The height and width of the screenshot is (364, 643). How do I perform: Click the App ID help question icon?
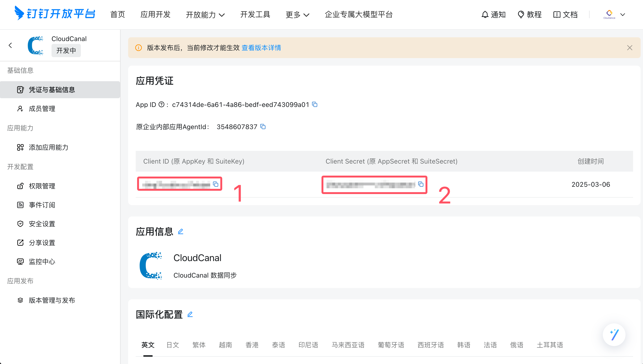tap(161, 105)
